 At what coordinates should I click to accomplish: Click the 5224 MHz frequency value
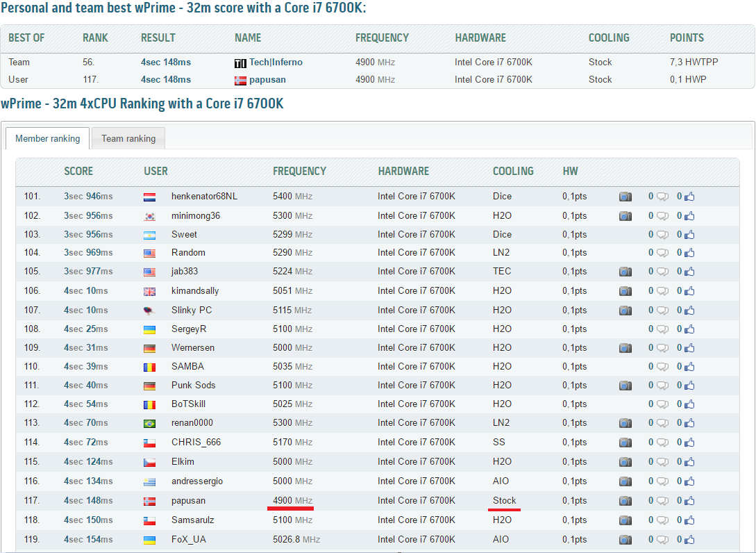point(293,271)
